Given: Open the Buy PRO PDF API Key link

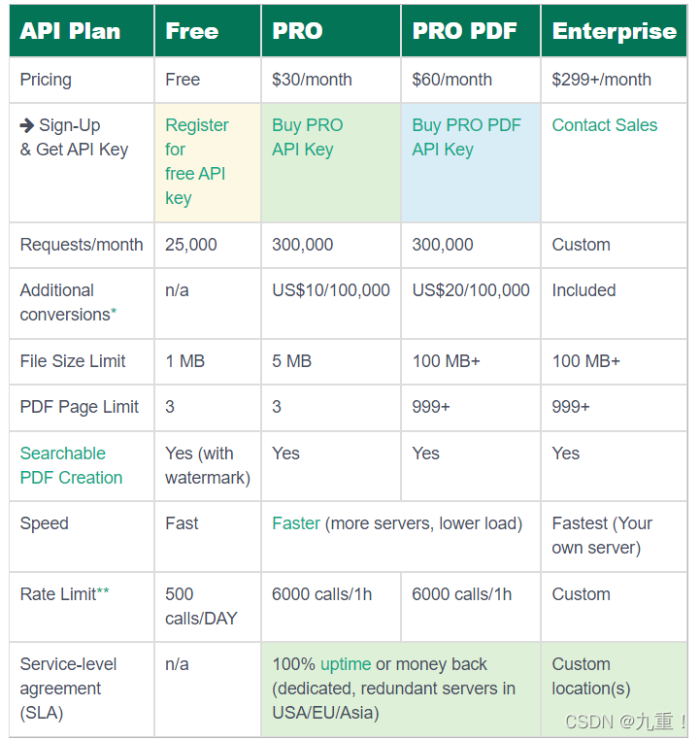Looking at the screenshot, I should click(467, 137).
